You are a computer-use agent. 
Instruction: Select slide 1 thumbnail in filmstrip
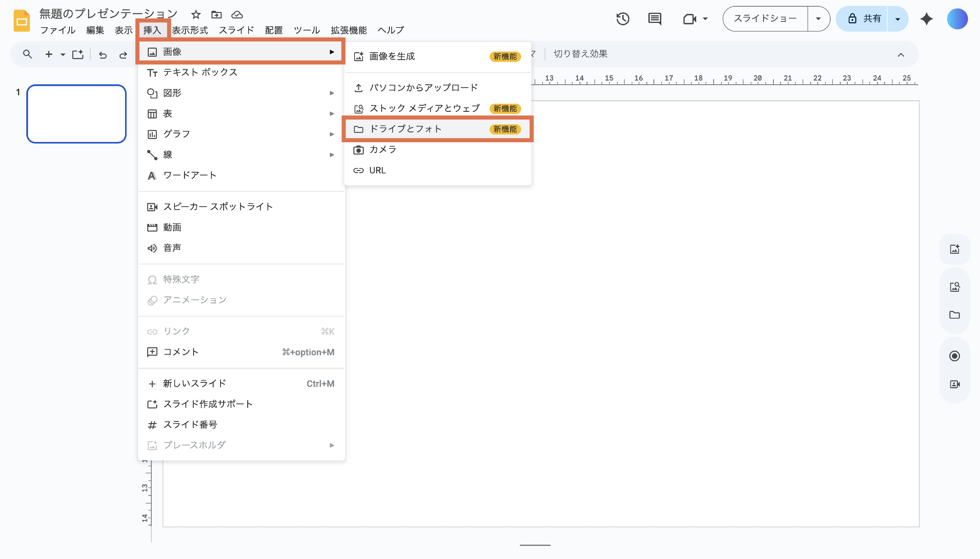tap(76, 114)
